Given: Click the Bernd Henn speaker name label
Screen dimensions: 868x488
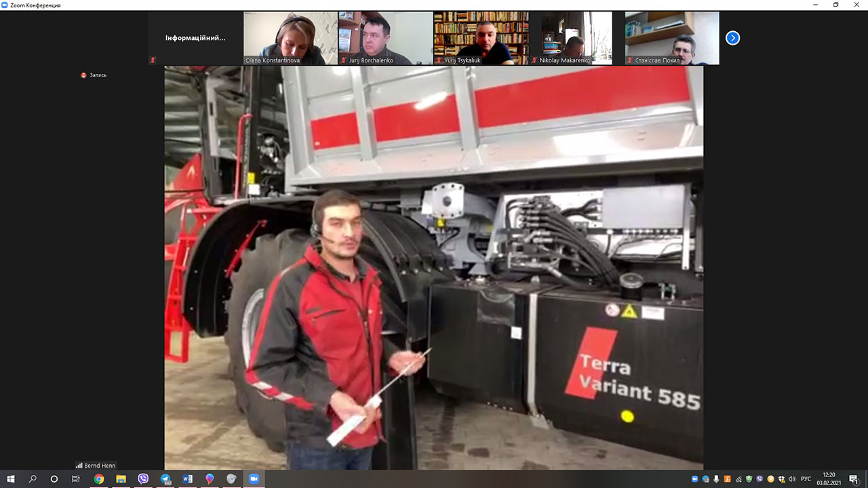Looking at the screenshot, I should [96, 466].
